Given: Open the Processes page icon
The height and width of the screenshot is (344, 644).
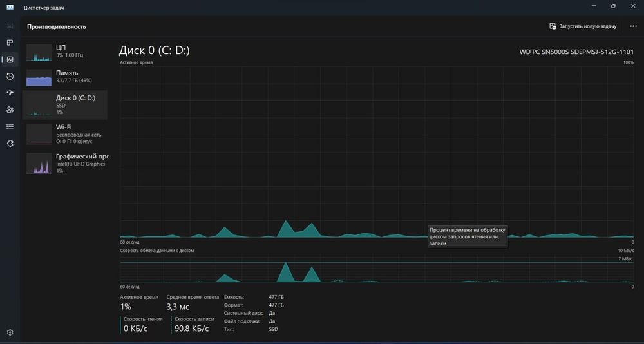Looking at the screenshot, I should coord(10,43).
